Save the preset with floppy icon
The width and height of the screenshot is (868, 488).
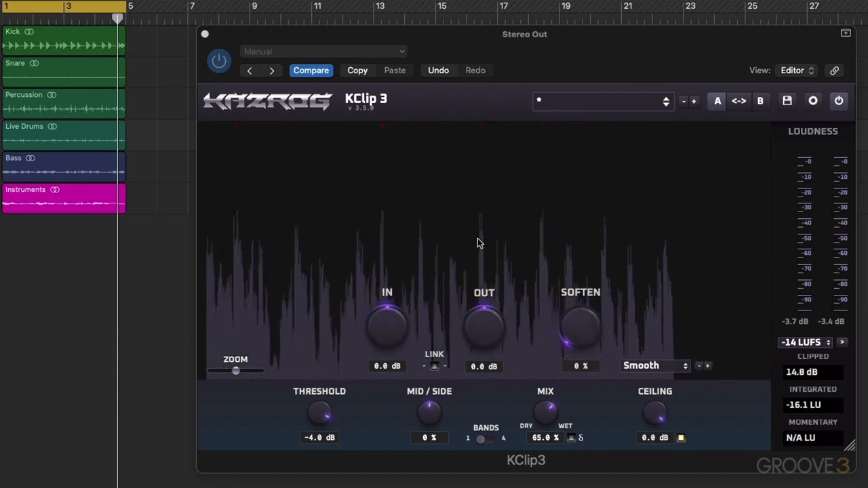[x=787, y=101]
